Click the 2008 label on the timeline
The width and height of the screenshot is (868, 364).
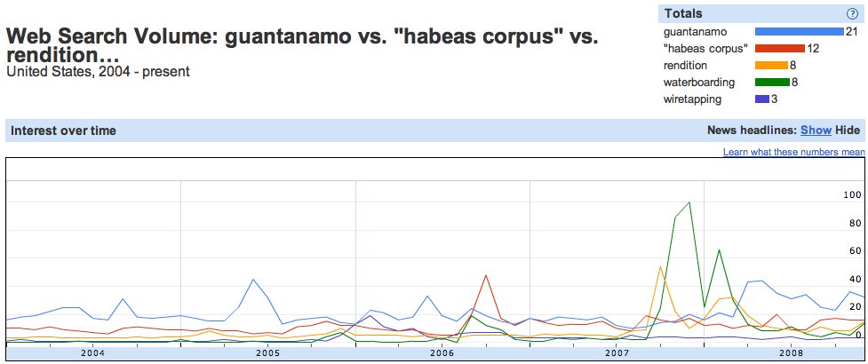(x=791, y=353)
